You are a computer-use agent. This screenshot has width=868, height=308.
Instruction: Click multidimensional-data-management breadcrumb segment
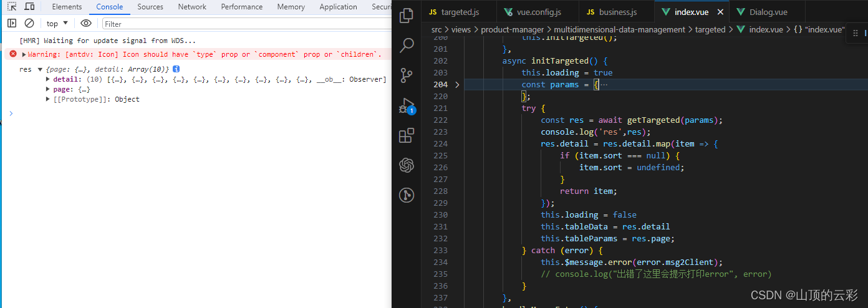point(620,29)
